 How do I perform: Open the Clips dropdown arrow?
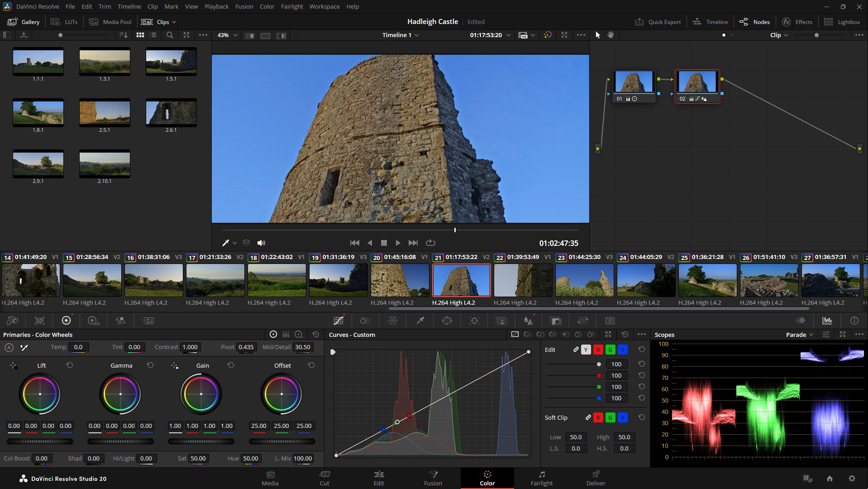pos(174,22)
